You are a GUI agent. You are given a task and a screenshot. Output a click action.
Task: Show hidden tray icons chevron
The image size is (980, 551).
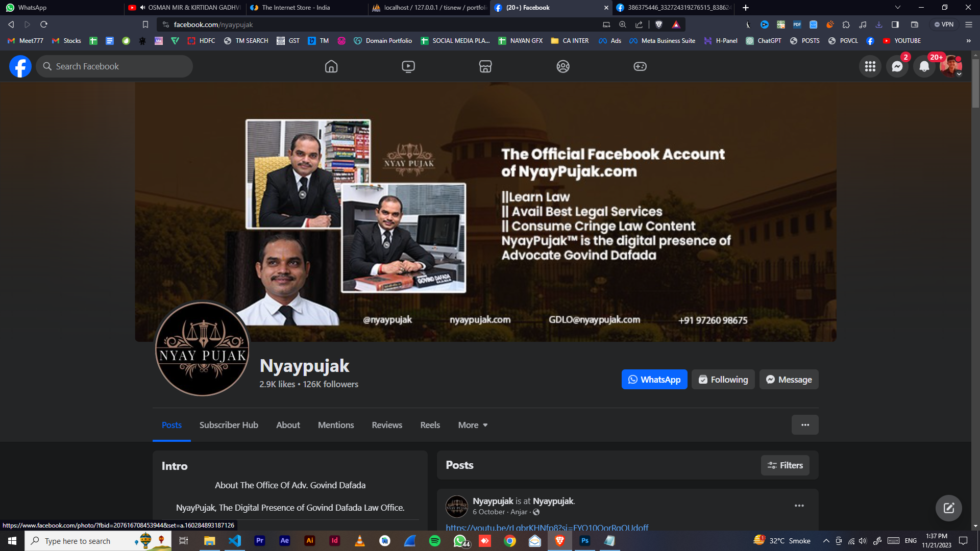826,541
